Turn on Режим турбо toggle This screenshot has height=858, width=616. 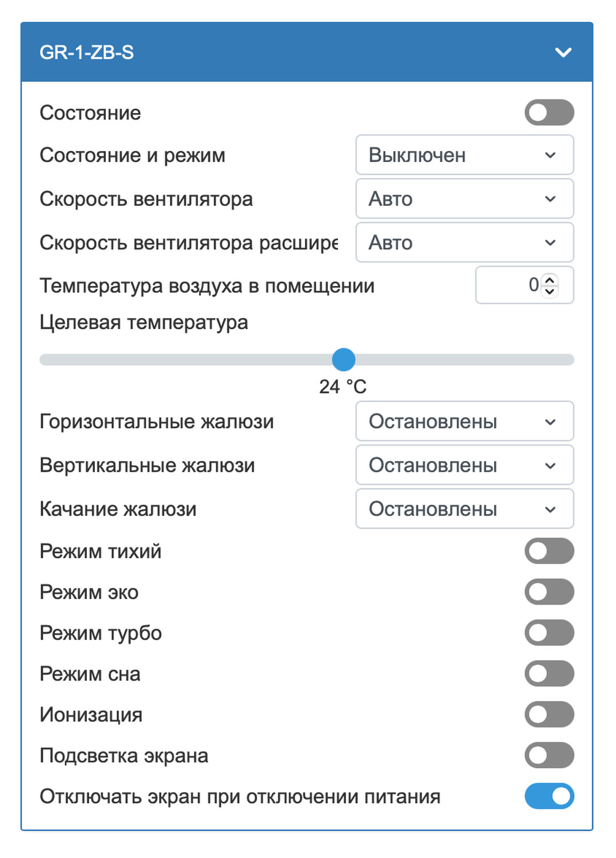pyautogui.click(x=549, y=633)
